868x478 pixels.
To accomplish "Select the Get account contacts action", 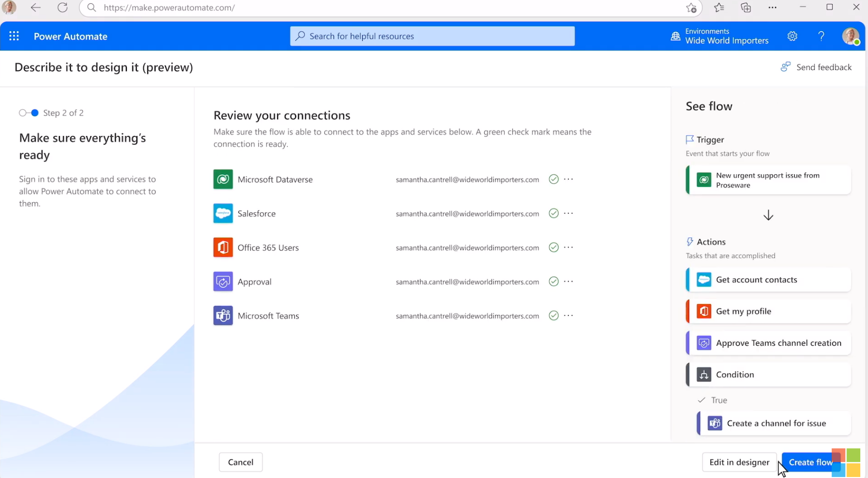I will tap(768, 280).
